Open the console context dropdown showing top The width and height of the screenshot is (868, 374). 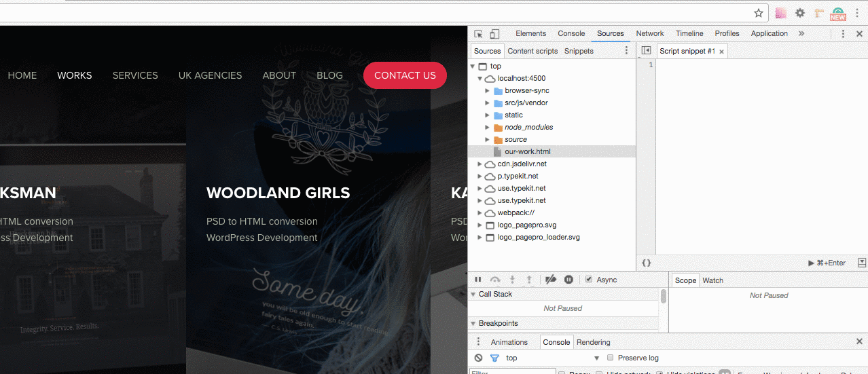click(553, 358)
